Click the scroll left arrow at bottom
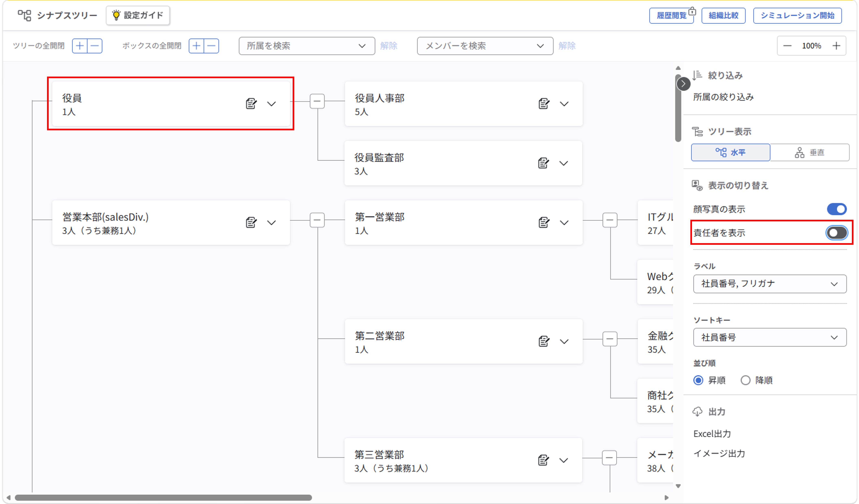This screenshot has width=859, height=504. [x=9, y=497]
